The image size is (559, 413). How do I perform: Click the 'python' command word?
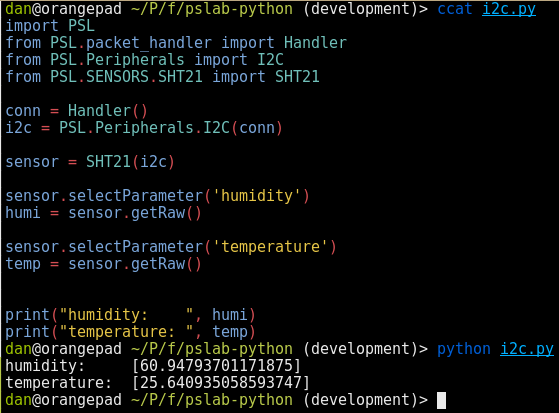464,349
